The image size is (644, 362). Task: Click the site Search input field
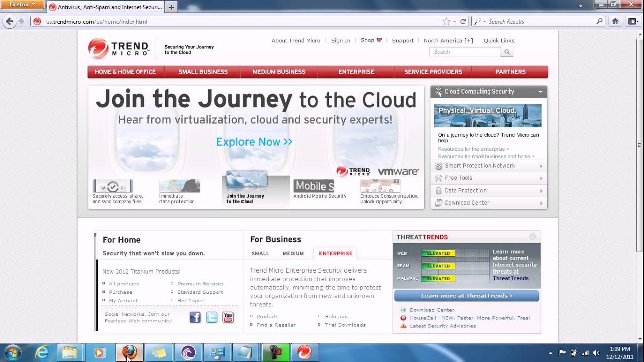pos(465,52)
